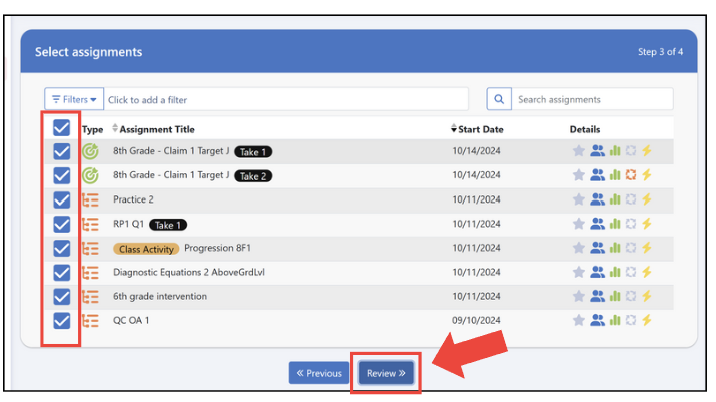Click the Search assignments field
This screenshot has height=402, width=716.
(592, 99)
